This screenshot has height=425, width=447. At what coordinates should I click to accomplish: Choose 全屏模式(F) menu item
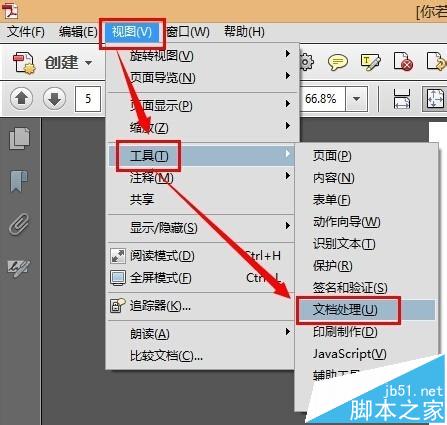coord(201,277)
